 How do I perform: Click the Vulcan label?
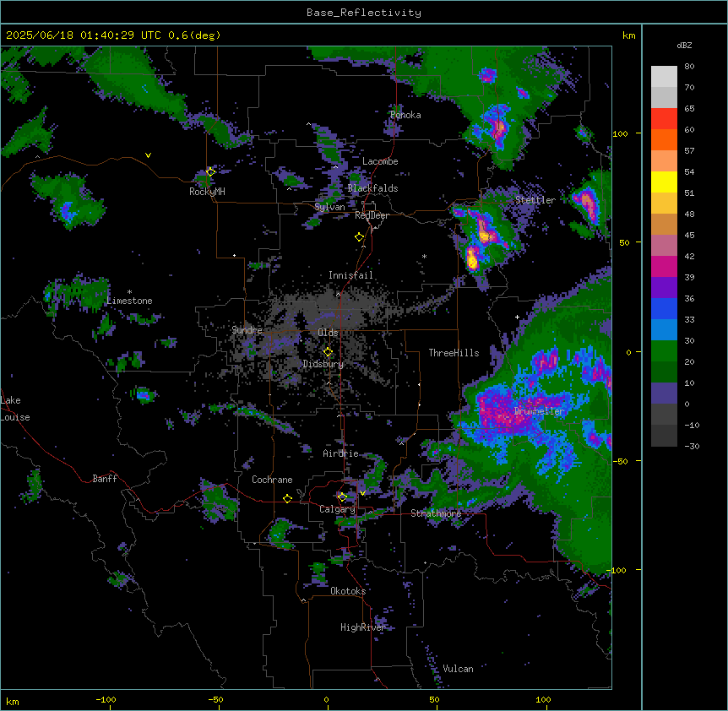458,669
